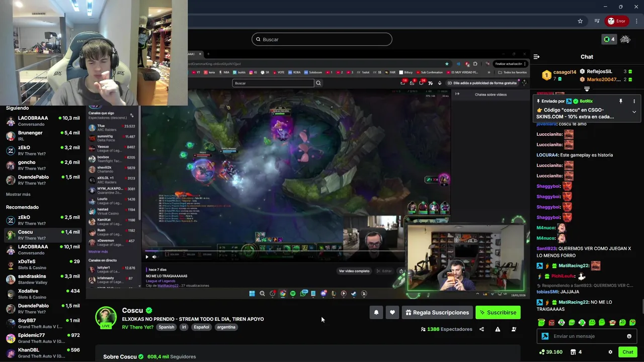
Task: Click username PichiLeufu in chat
Action: (563, 276)
